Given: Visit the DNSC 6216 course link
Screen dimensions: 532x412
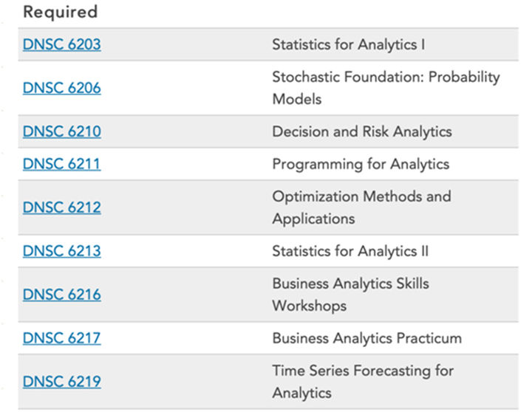Looking at the screenshot, I should 62,295.
